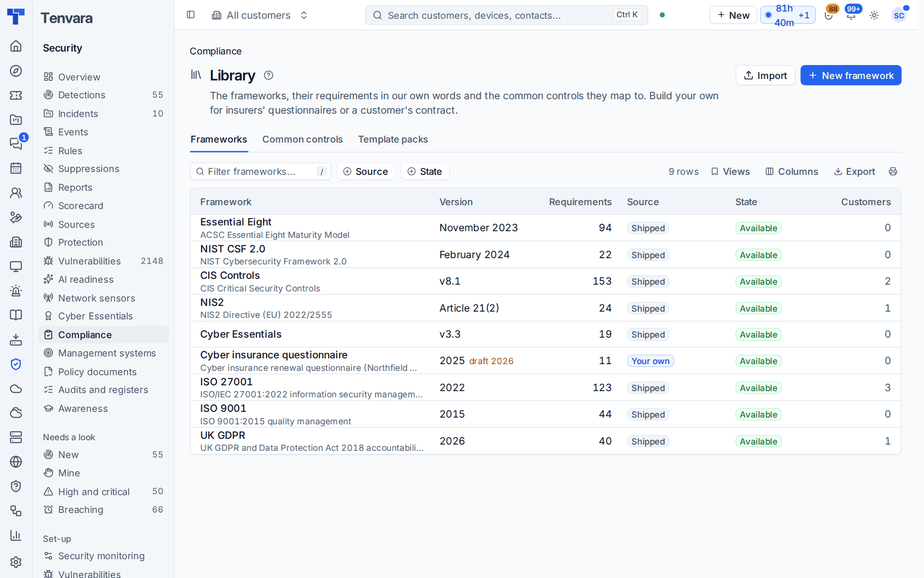Open the 81h 40m timer pill
The height and width of the screenshot is (578, 924).
(x=788, y=15)
